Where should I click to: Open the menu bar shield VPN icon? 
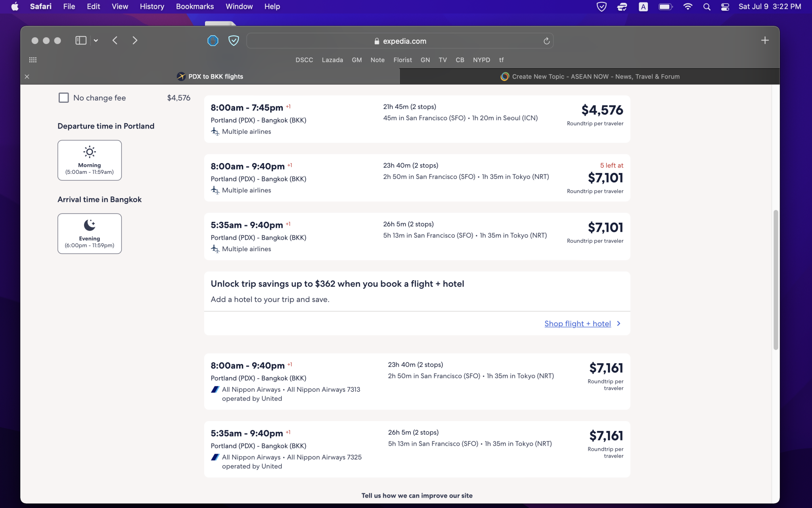pos(601,6)
